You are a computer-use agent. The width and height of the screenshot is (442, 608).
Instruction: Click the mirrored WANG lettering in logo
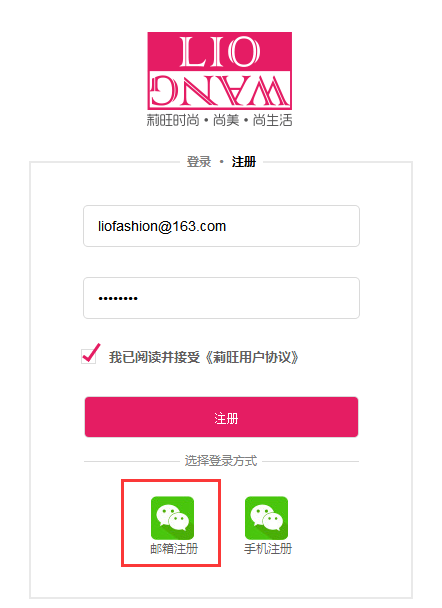click(219, 91)
